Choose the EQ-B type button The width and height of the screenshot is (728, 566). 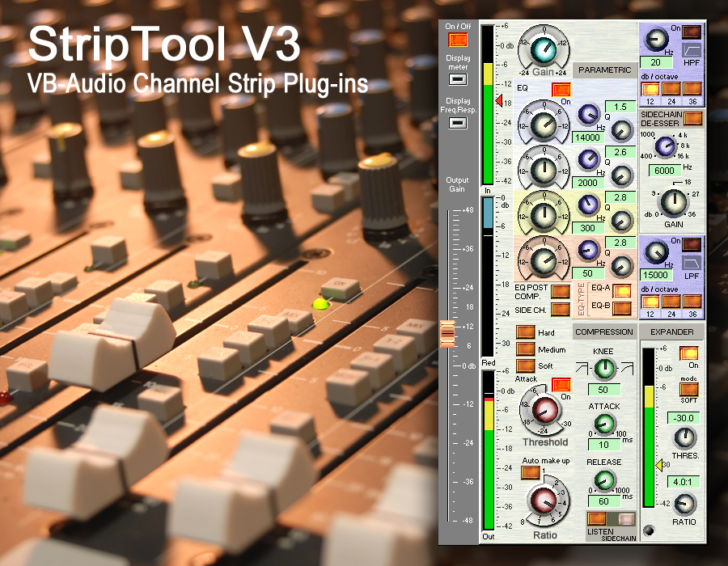620,308
